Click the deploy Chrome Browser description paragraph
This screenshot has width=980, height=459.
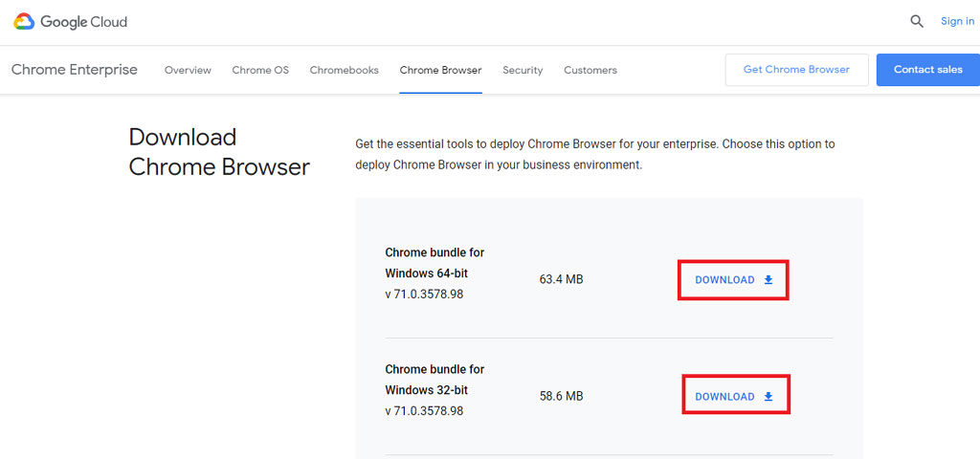[595, 155]
